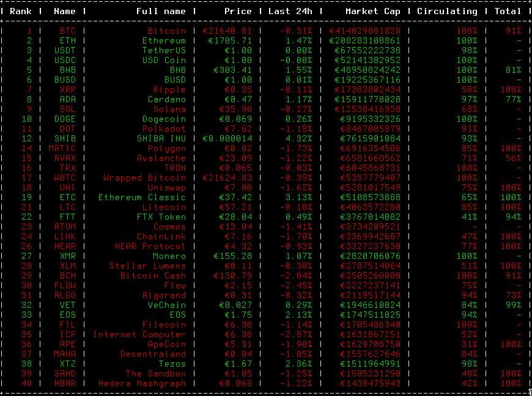Screen dimensions: 532x396
Task: Select the WBTC price €21624.83
Action: (227, 178)
